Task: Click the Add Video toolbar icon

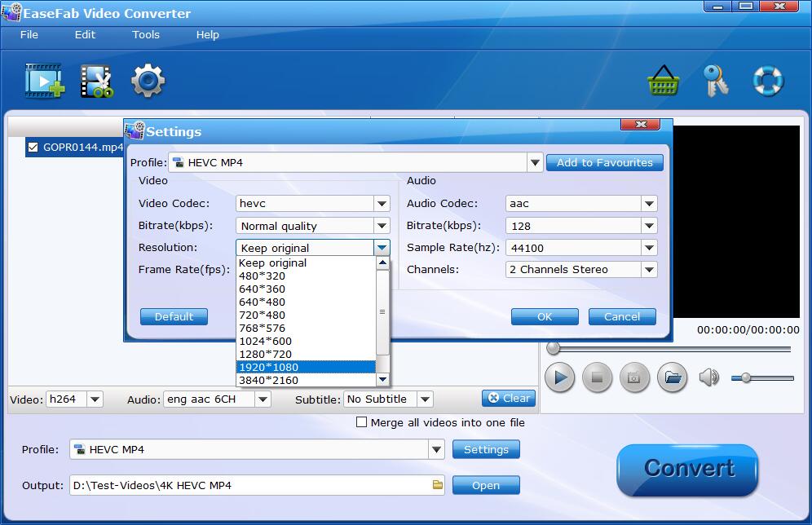Action: tap(45, 81)
